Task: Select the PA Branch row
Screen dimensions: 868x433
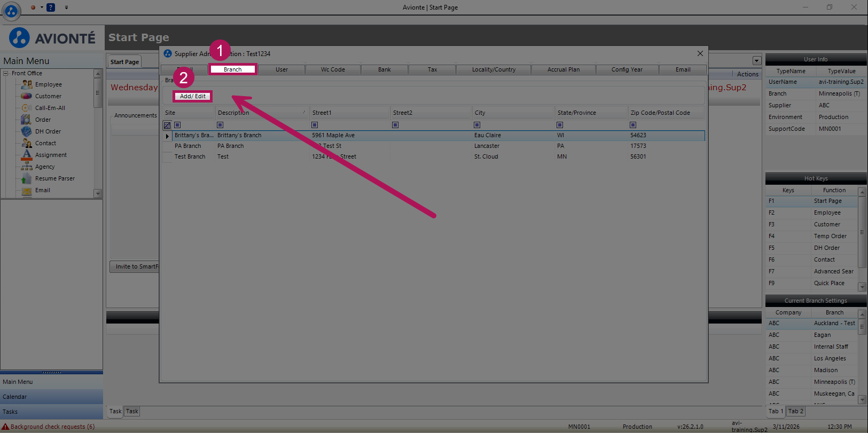Action: click(x=434, y=146)
